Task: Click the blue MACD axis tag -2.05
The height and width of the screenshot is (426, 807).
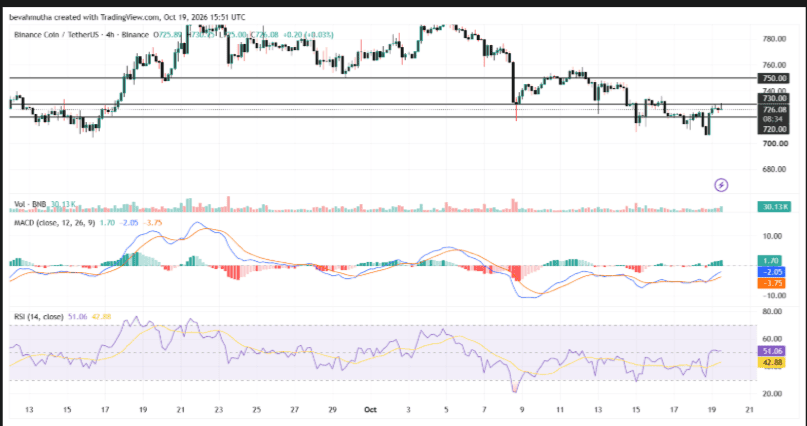Action: (771, 272)
